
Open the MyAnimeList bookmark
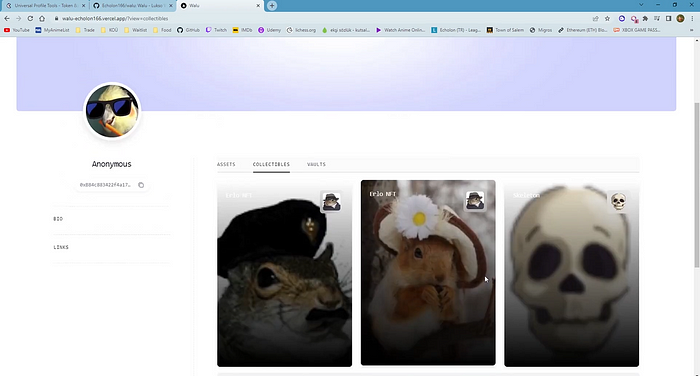pos(52,30)
